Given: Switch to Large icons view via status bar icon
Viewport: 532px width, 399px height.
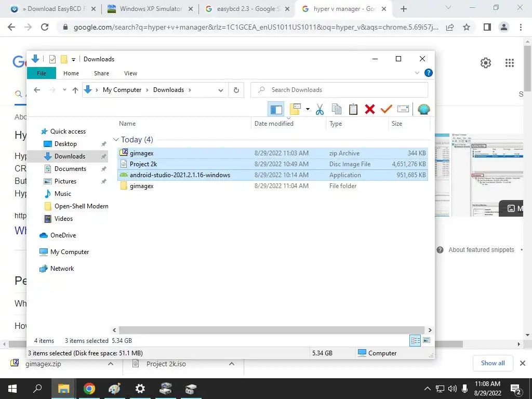Looking at the screenshot, I should 427,340.
